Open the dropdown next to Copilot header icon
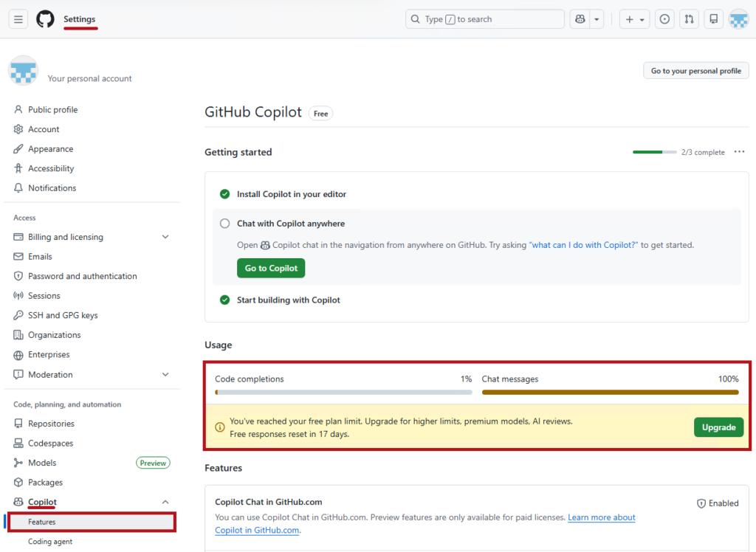 (x=597, y=18)
